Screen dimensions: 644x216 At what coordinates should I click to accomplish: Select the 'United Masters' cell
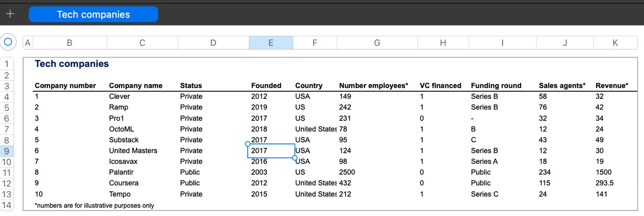(x=133, y=151)
